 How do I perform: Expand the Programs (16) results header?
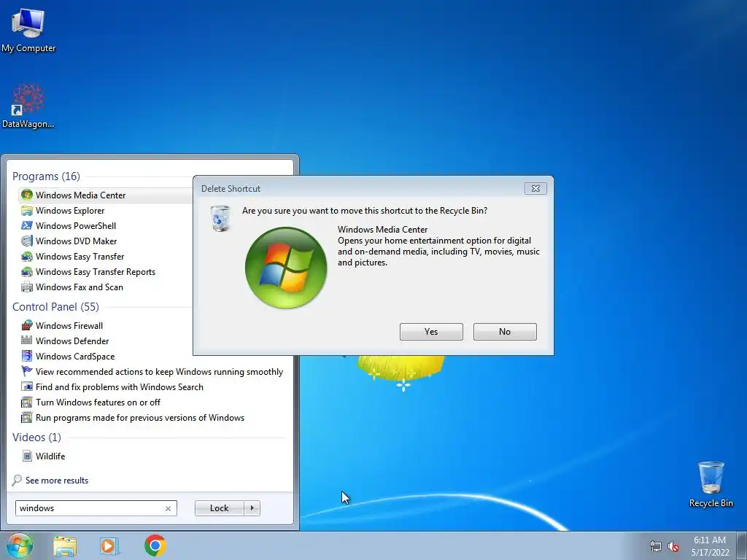pyautogui.click(x=46, y=176)
